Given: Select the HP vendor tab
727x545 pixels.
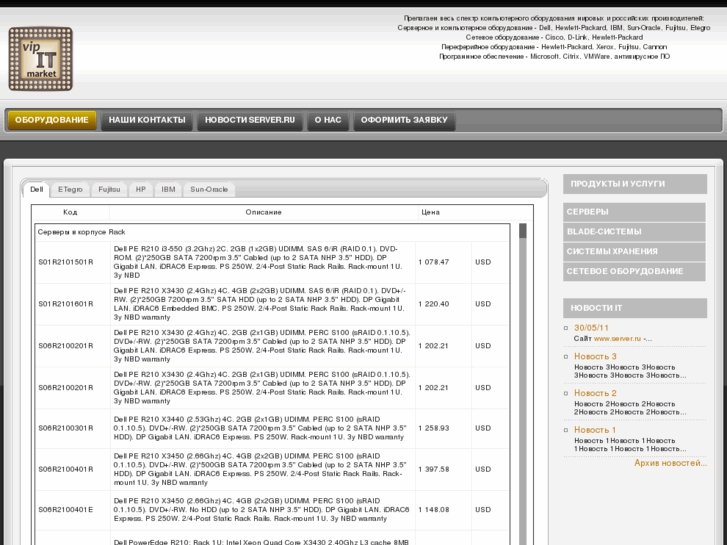Looking at the screenshot, I should click(x=141, y=189).
